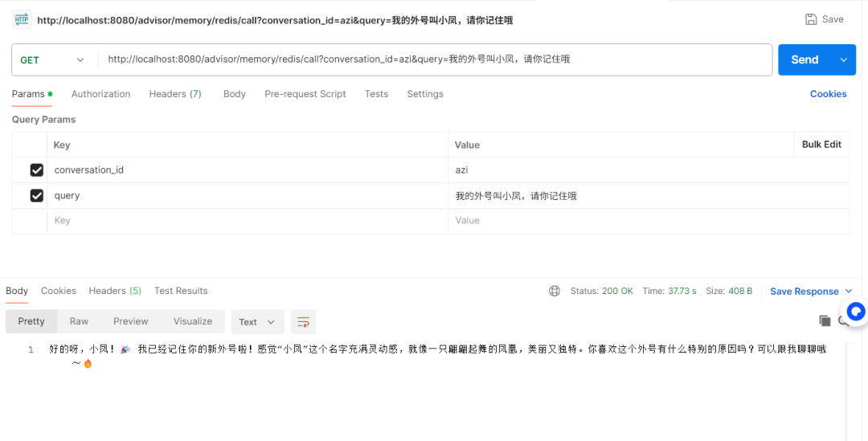Click the empty Value placeholder cell
Image resolution: width=868 pixels, height=441 pixels.
649,221
